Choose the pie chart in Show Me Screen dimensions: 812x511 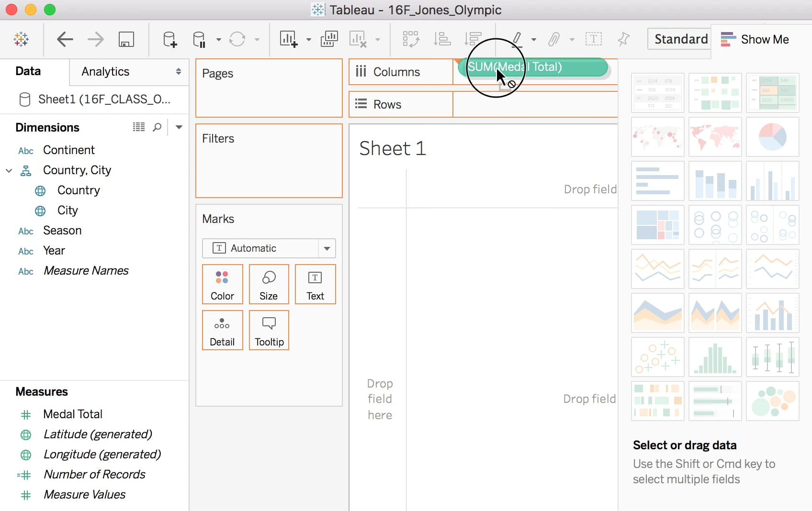click(773, 137)
